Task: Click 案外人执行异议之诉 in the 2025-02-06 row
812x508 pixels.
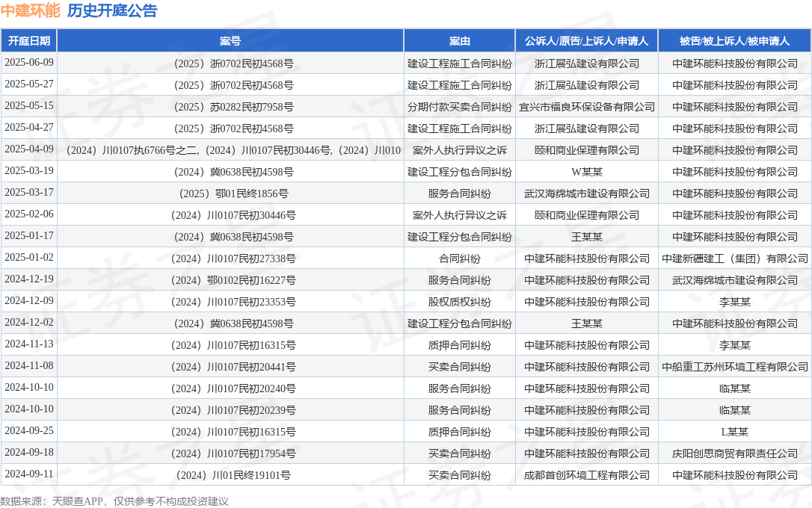Action: 459,216
